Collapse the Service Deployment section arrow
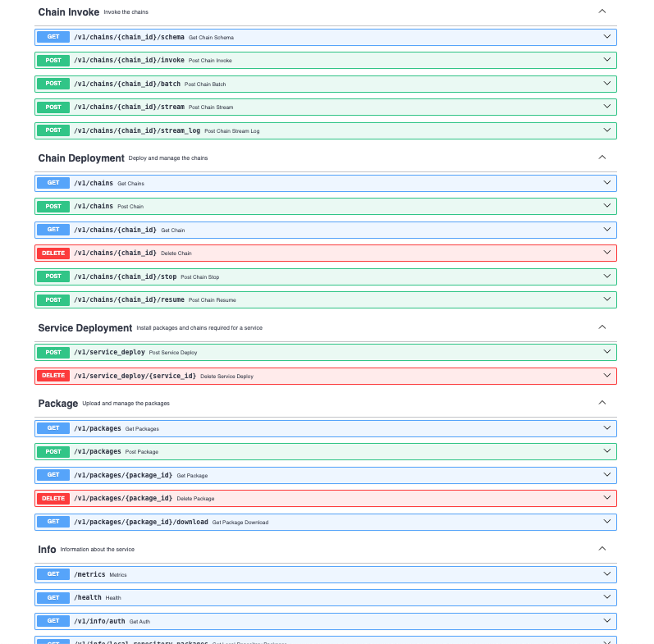Screen dimensions: 654x644 (601, 327)
